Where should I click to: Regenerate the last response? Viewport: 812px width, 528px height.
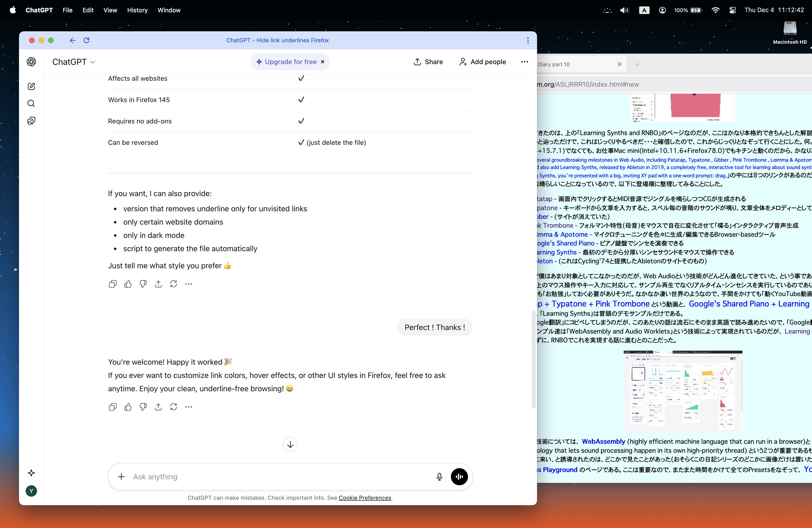(173, 407)
